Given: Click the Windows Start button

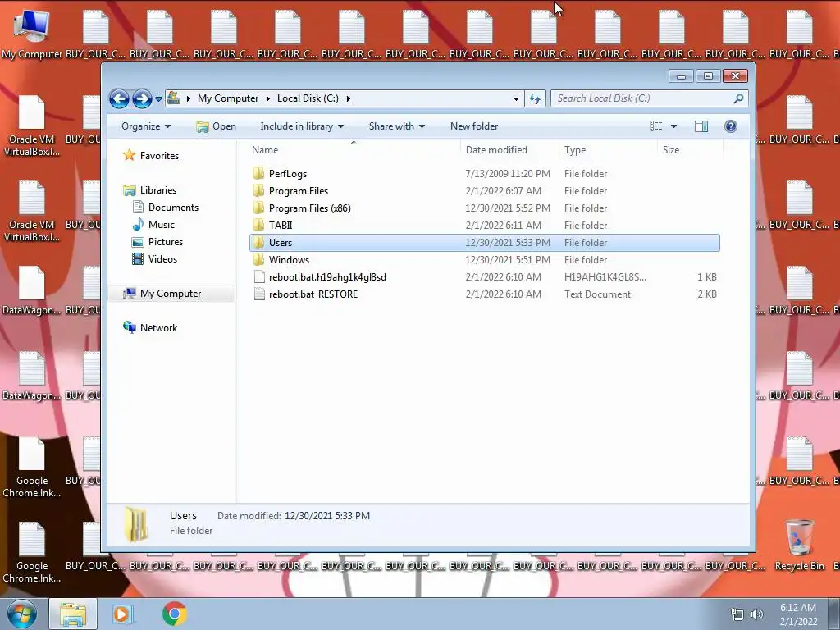Looking at the screenshot, I should (x=21, y=614).
